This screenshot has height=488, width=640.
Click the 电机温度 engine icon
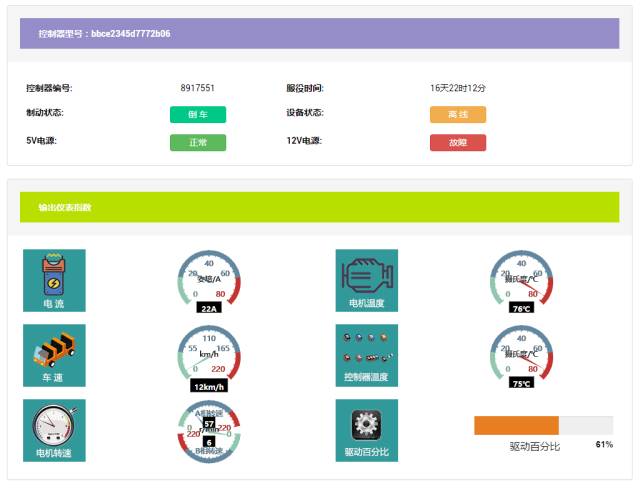[x=366, y=280]
